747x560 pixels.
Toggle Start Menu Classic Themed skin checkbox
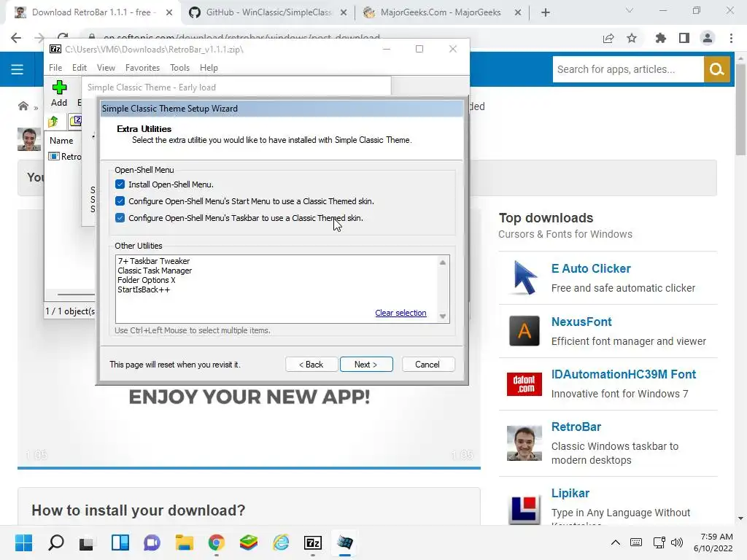click(x=120, y=201)
